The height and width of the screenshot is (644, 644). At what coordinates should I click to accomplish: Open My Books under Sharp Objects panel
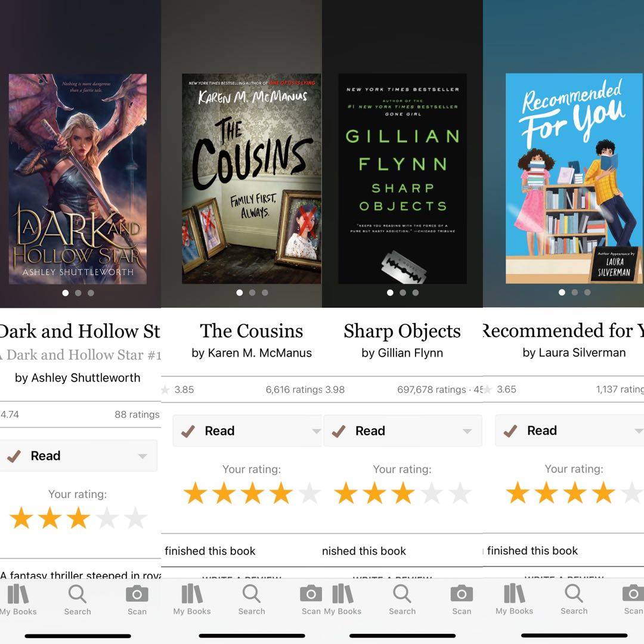click(342, 594)
